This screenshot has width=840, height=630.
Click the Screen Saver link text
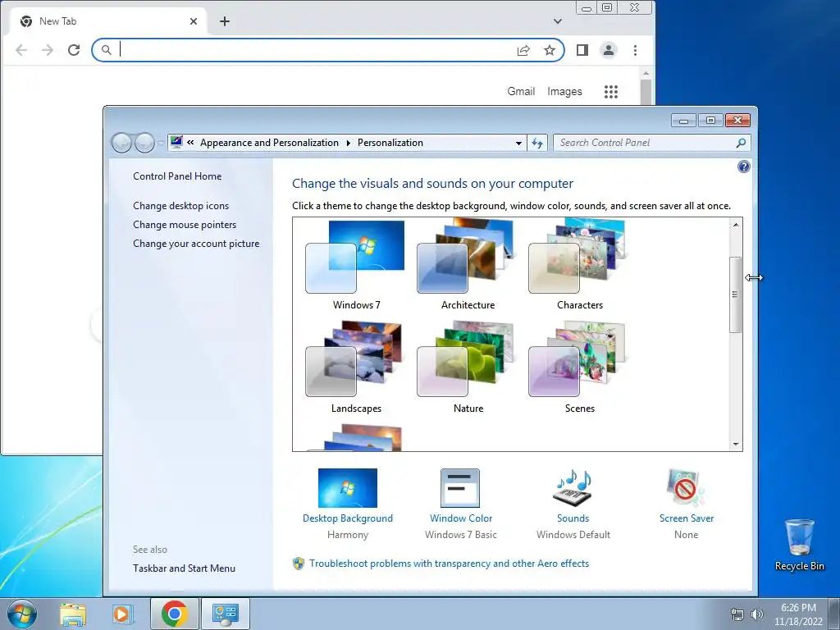pyautogui.click(x=687, y=518)
